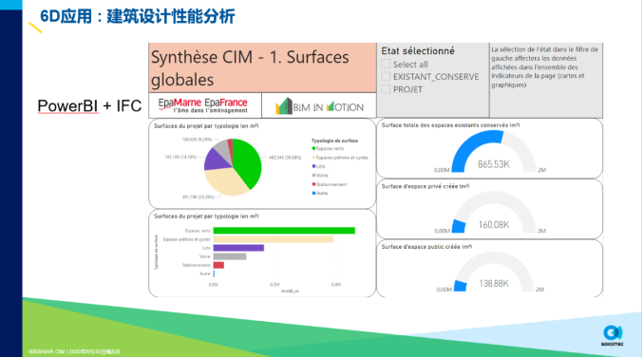644x357 pixels.
Task: Check the Select all checkbox
Action: [386, 64]
